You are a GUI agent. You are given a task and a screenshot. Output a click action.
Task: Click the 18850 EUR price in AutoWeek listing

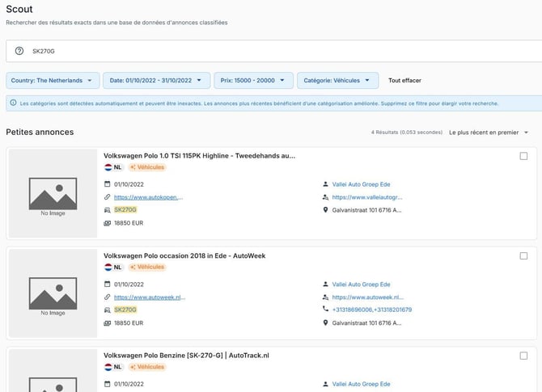(129, 323)
